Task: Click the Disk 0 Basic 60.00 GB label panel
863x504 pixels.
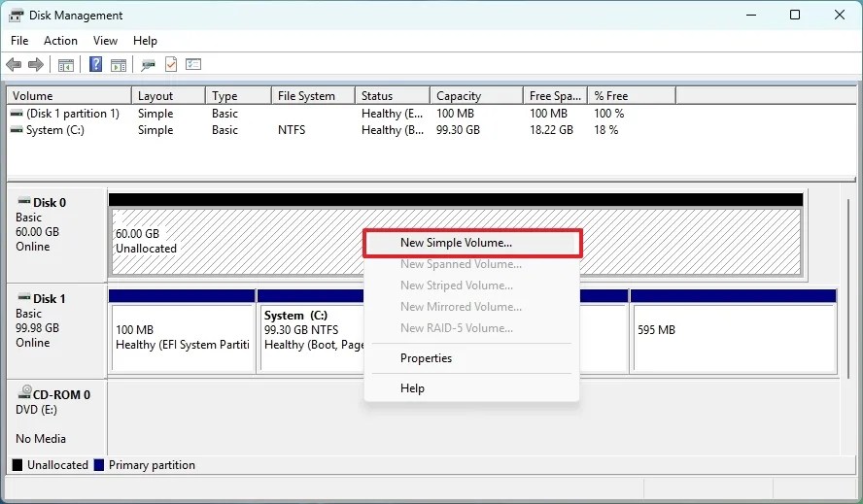Action: (56, 236)
